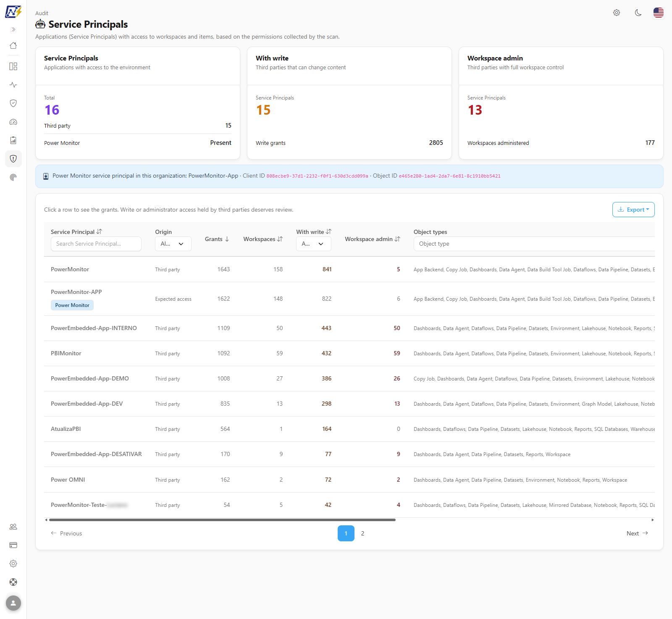The width and height of the screenshot is (672, 619).
Task: Sort by Workspaces column
Action: (x=263, y=239)
